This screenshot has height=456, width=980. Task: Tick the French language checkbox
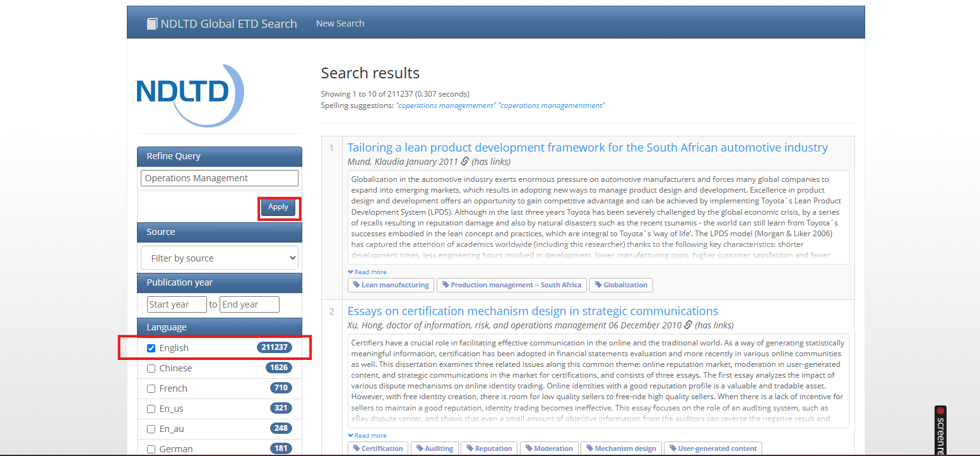[x=151, y=388]
